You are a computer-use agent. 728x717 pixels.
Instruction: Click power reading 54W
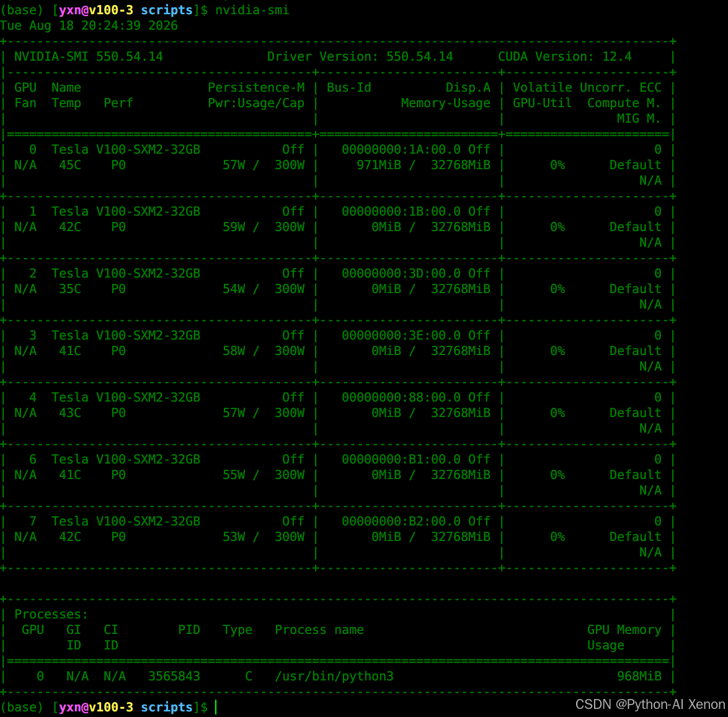coord(234,289)
